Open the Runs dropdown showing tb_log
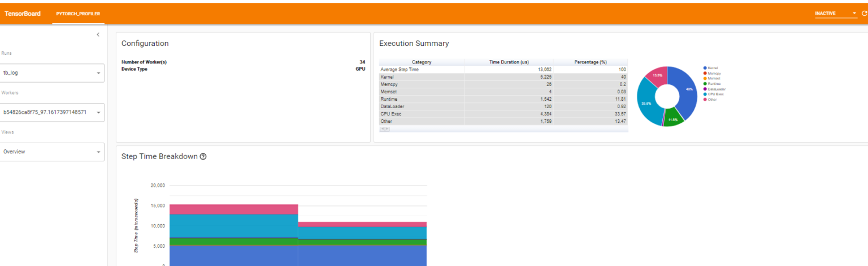 point(52,73)
